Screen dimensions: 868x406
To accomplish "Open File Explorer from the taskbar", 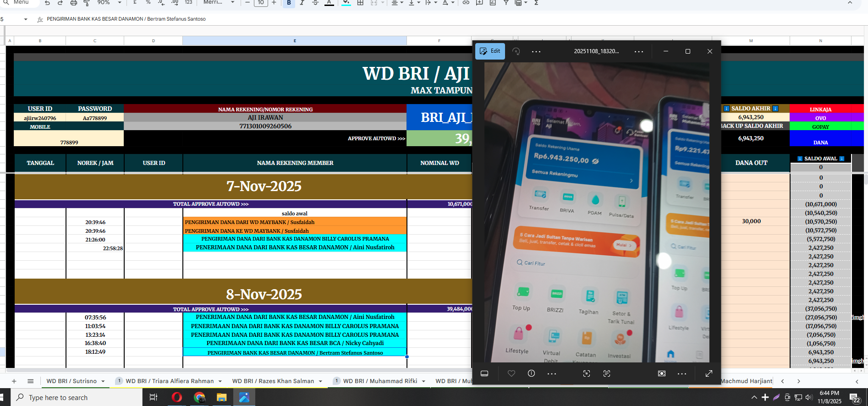I will click(222, 397).
